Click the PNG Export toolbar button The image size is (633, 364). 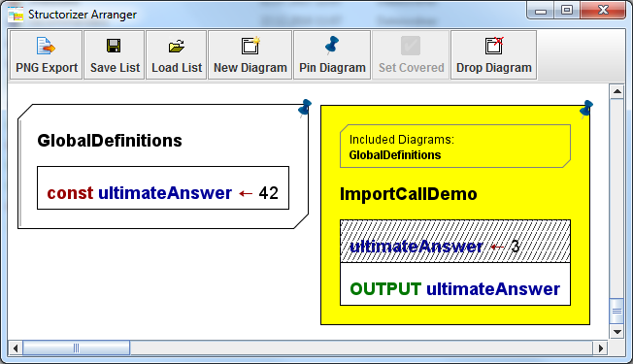coord(47,55)
